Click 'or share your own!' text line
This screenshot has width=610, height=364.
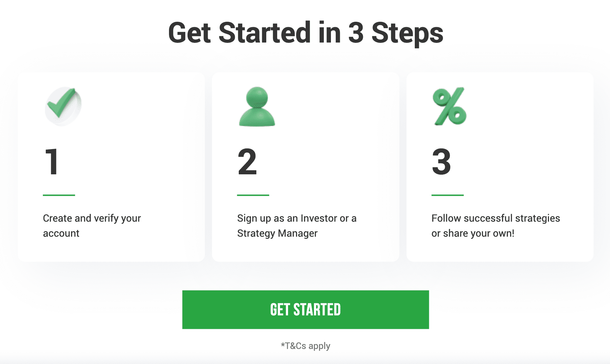coord(473,233)
